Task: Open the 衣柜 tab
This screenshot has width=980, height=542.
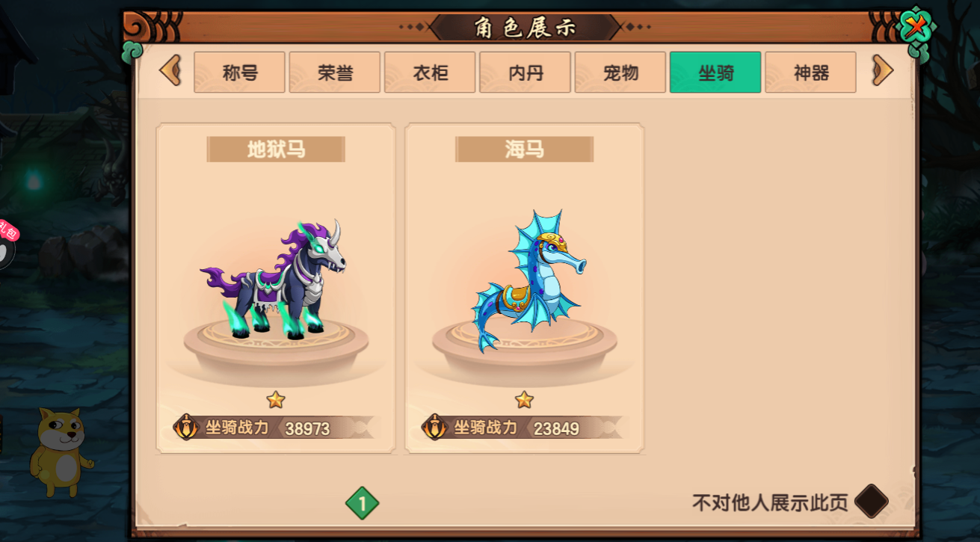Action: (430, 73)
